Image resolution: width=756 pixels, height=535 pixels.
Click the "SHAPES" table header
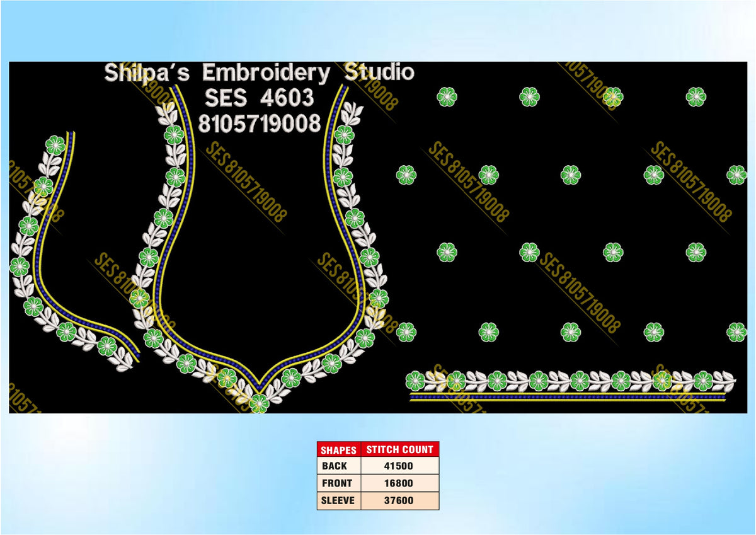pyautogui.click(x=339, y=450)
